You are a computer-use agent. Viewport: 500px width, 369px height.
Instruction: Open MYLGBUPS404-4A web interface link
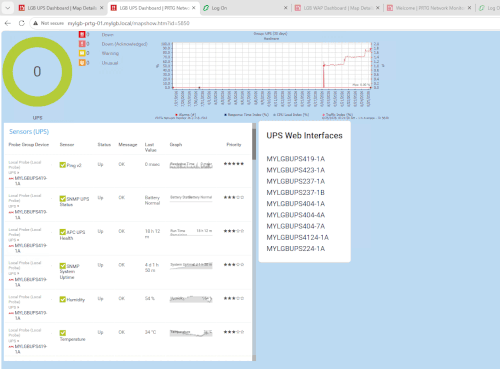click(296, 215)
